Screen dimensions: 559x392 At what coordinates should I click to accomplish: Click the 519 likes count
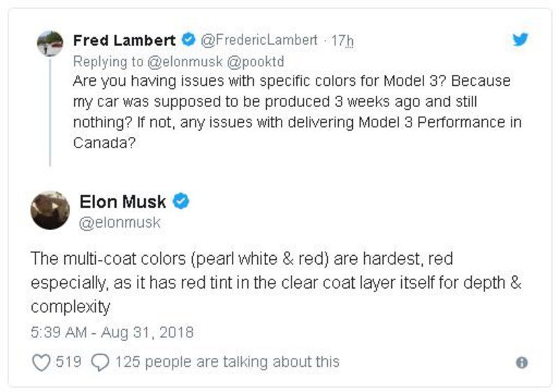(68, 362)
